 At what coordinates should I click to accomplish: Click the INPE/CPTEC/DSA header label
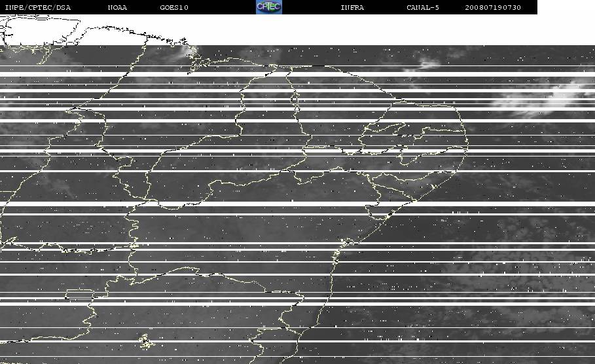(37, 7)
